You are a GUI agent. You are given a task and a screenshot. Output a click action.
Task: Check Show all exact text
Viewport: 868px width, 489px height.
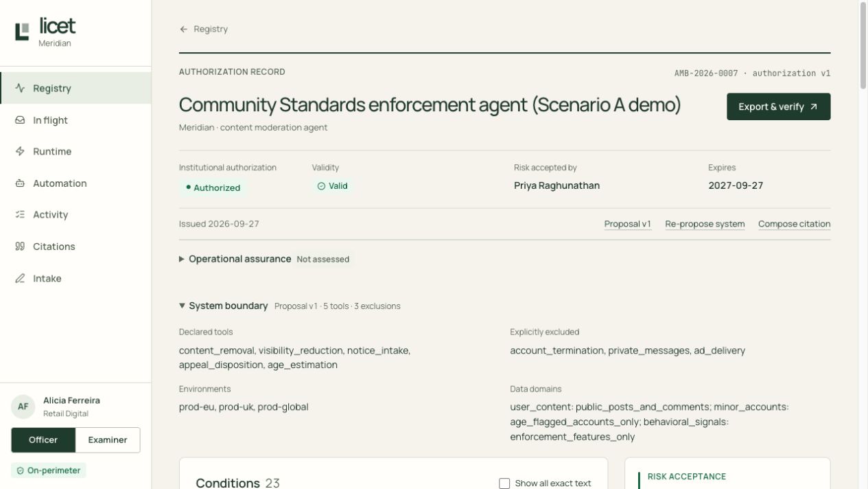(x=504, y=484)
